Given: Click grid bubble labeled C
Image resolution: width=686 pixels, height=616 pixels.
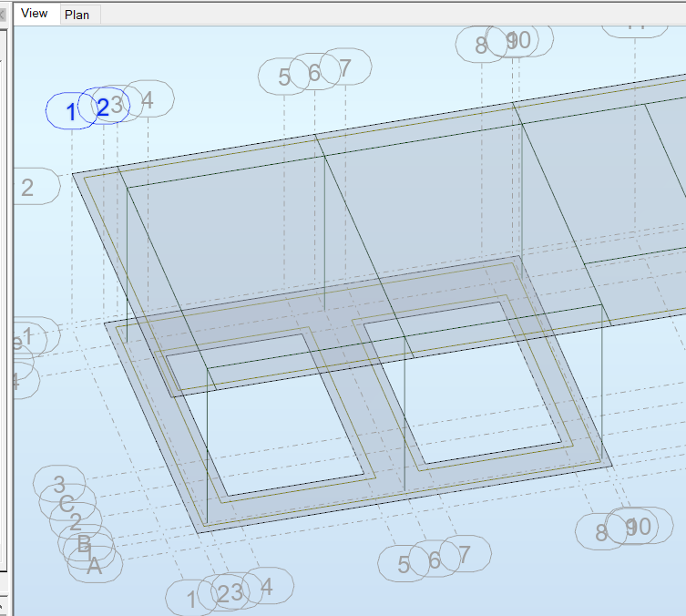Looking at the screenshot, I should pyautogui.click(x=67, y=503).
